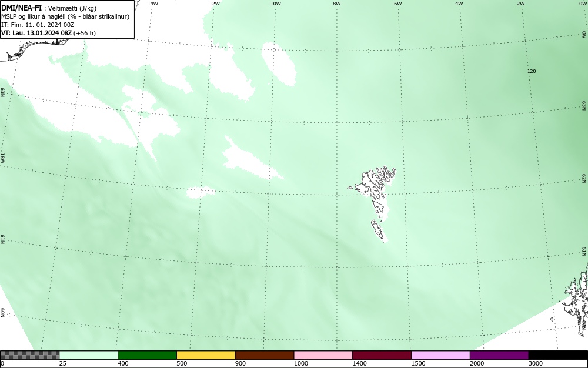Click the 18W label on left edge
The image size is (588, 368).
click(2, 158)
